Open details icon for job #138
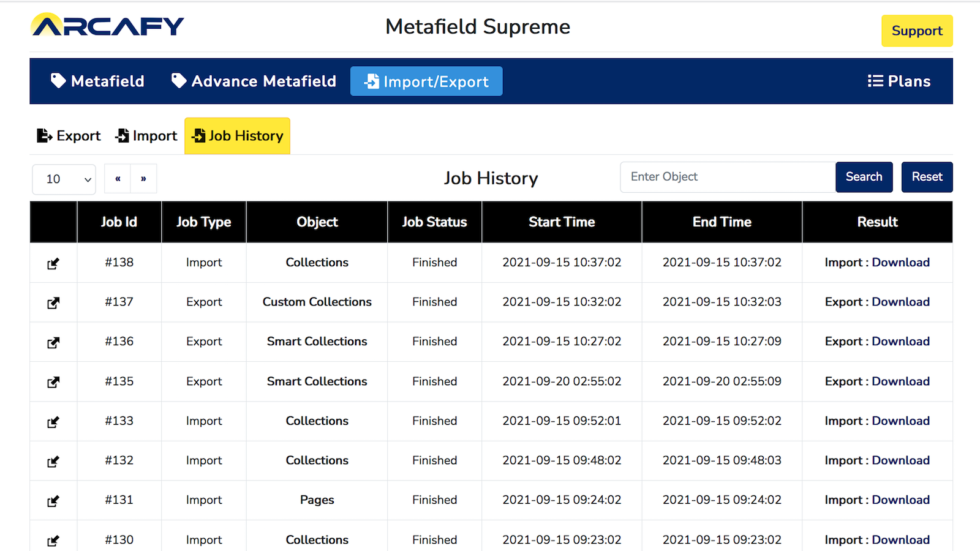The height and width of the screenshot is (551, 980). [53, 263]
